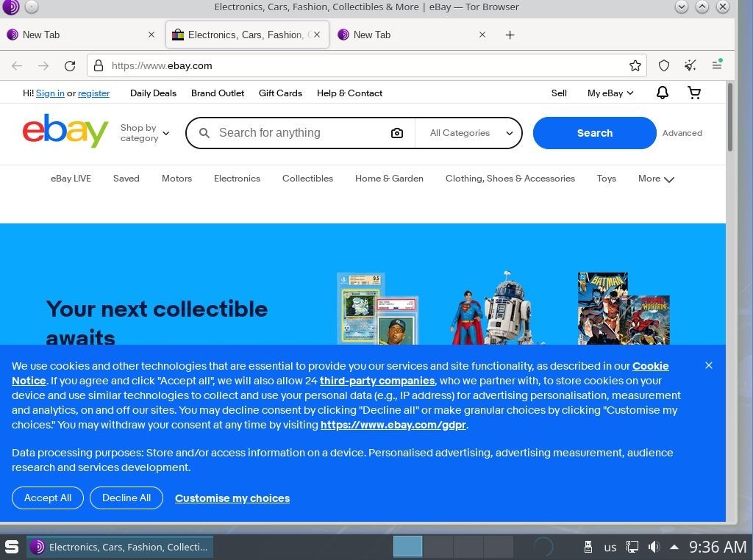Open eBay LIVE category
This screenshot has height=560, width=753.
71,179
